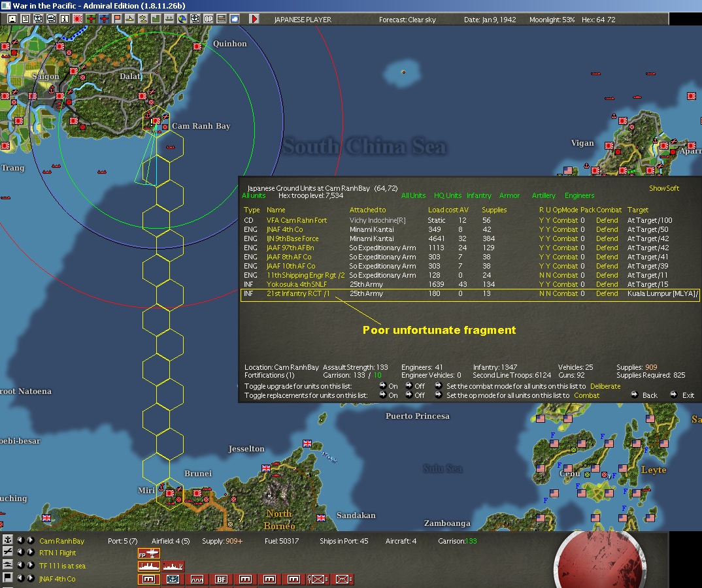Select the All Units filter near HQ Units
The height and width of the screenshot is (588, 702).
coord(413,195)
